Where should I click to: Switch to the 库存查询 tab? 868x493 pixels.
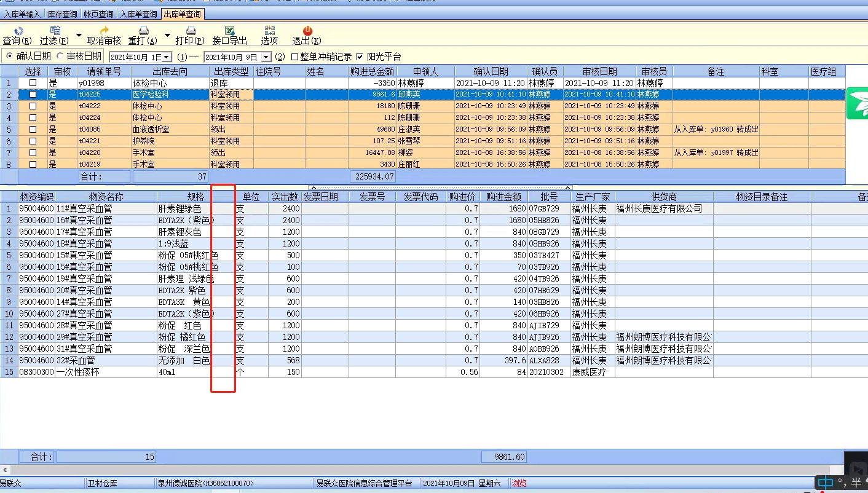pyautogui.click(x=63, y=14)
